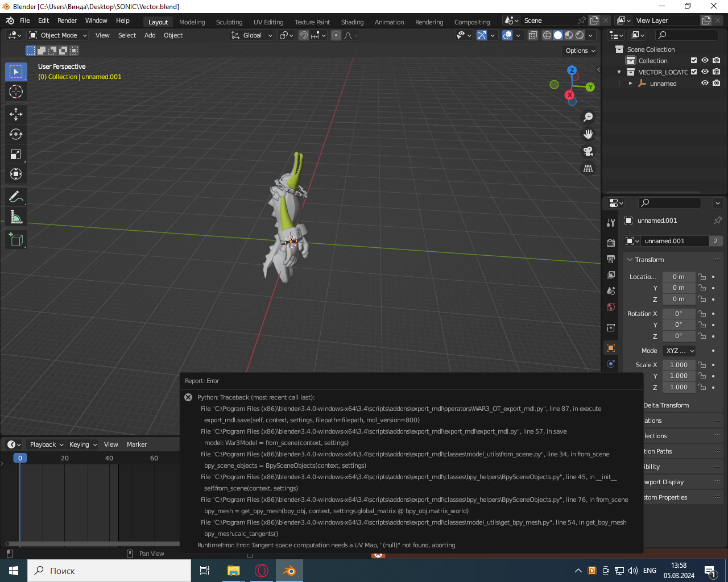
Task: Toggle camera view in viewport
Action: coord(588,151)
